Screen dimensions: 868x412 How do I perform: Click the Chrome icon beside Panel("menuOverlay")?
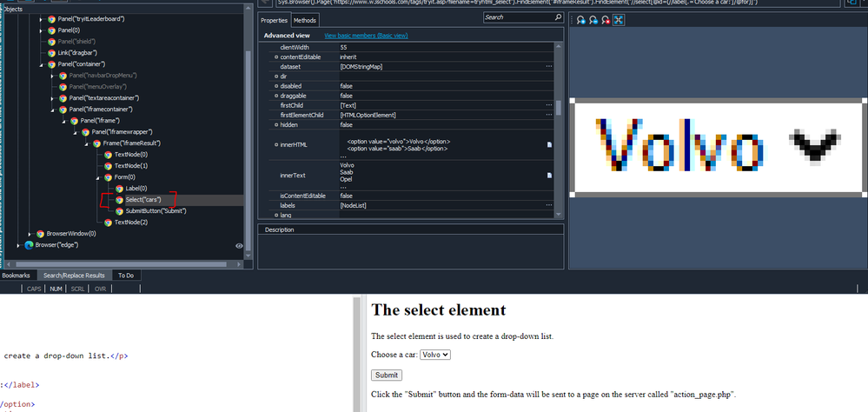[x=63, y=86]
